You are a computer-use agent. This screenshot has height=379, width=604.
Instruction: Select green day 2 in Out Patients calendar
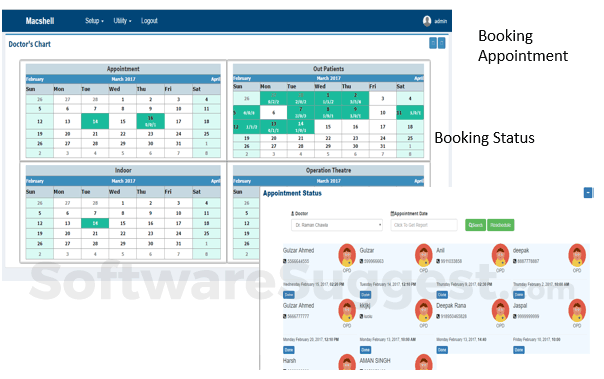click(355, 99)
